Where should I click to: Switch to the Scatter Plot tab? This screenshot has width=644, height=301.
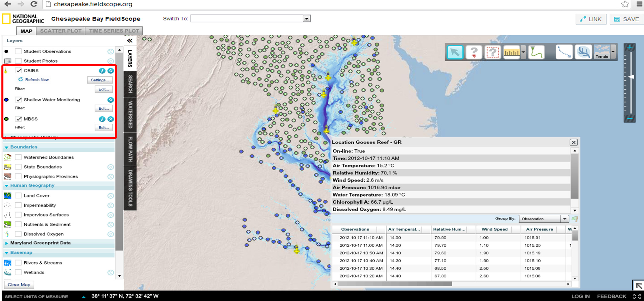(x=61, y=31)
